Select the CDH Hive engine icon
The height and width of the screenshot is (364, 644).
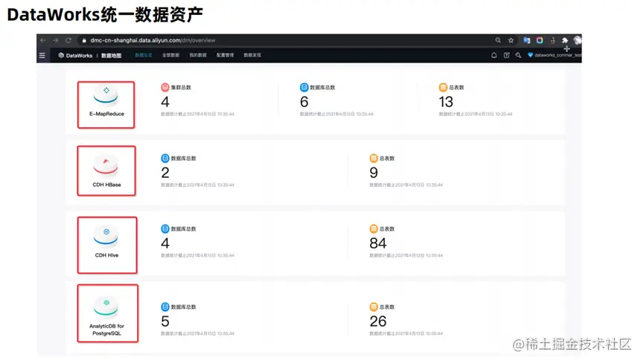tap(106, 236)
